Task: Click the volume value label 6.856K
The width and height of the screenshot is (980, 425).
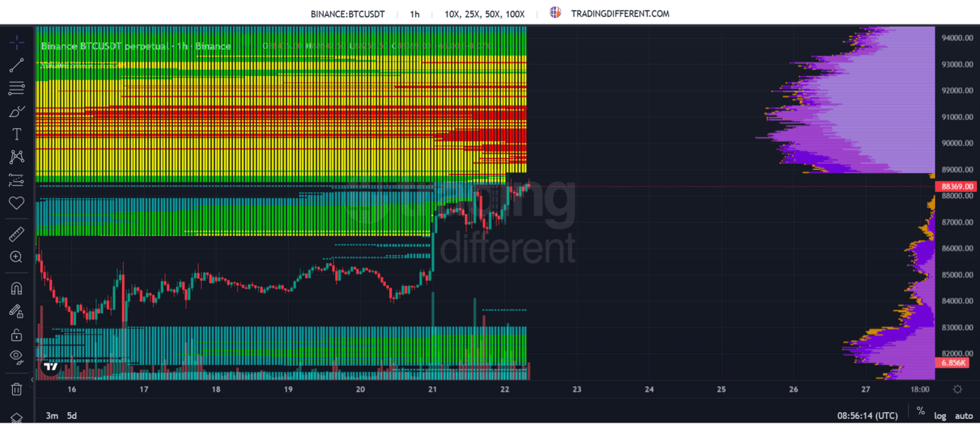Action: [953, 363]
